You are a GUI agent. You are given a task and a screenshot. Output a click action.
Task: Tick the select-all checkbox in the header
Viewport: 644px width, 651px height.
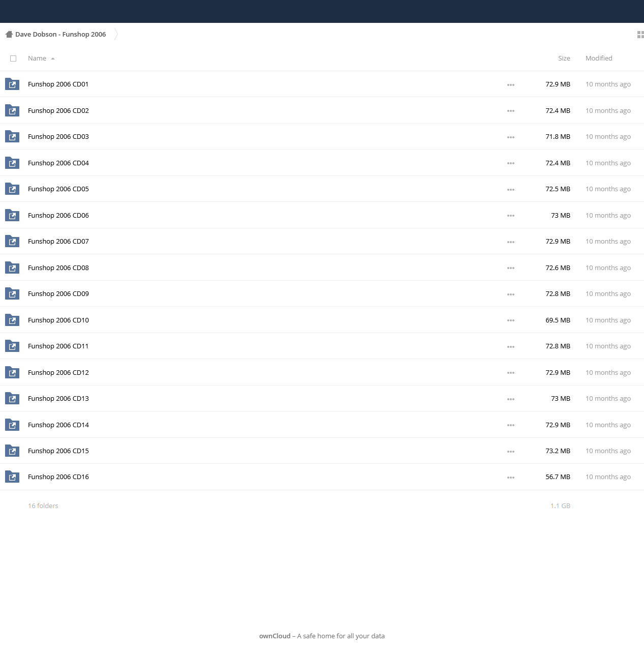click(13, 58)
